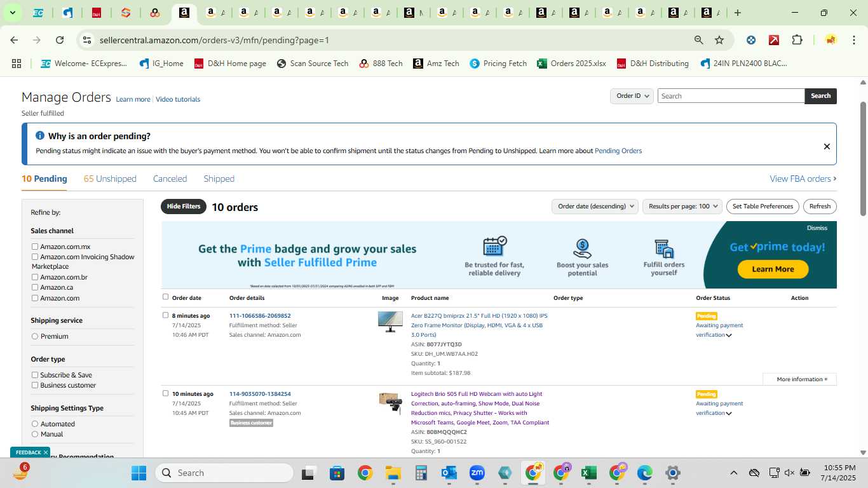The image size is (868, 488).
Task: Check the Amazon.com.br sales channel
Action: 35,277
